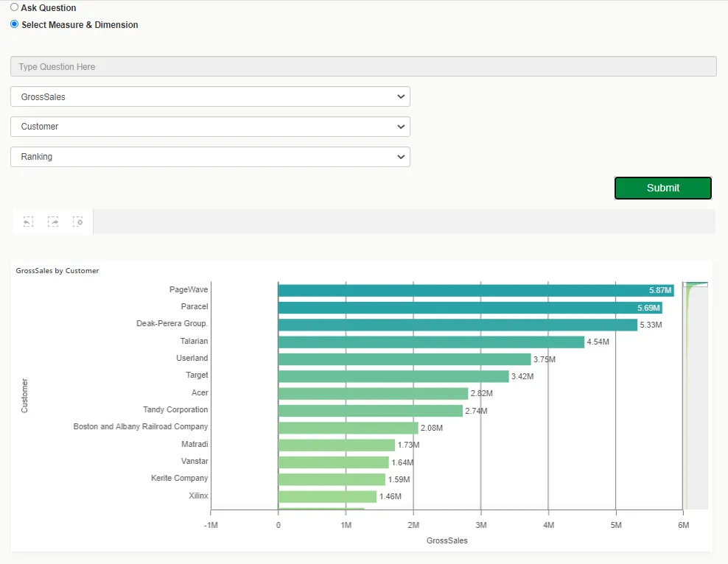The image size is (728, 564).
Task: Click the redo arrow icon in the toolbar
Action: click(53, 221)
